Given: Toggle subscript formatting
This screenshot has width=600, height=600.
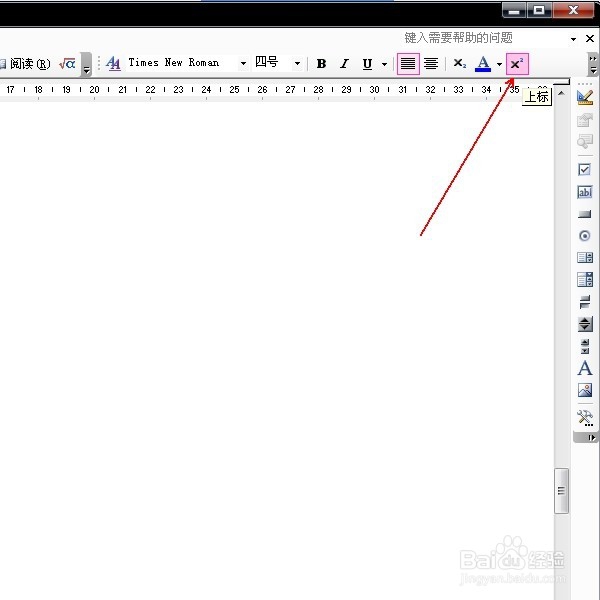Looking at the screenshot, I should point(460,64).
